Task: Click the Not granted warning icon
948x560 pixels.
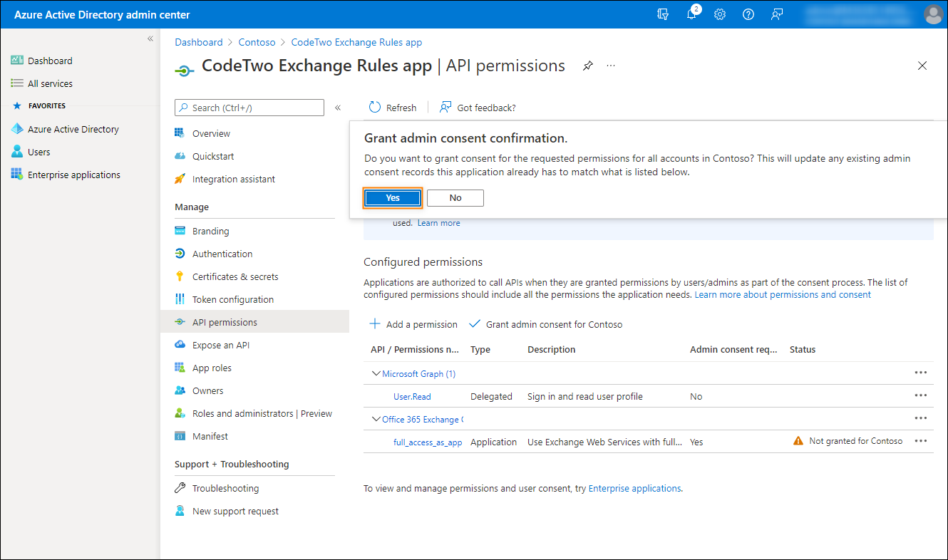Action: [798, 441]
